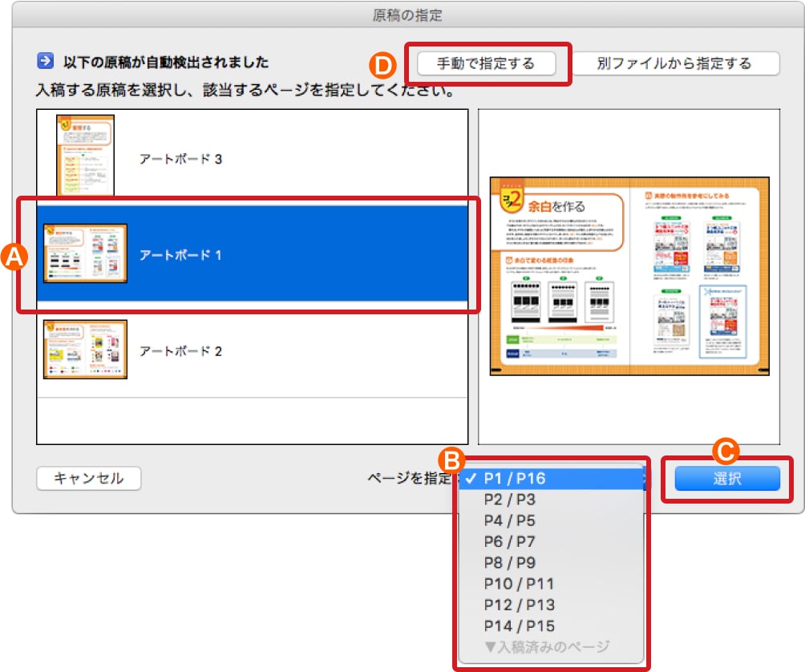Choose P2 / P3 from page menu

tap(509, 500)
